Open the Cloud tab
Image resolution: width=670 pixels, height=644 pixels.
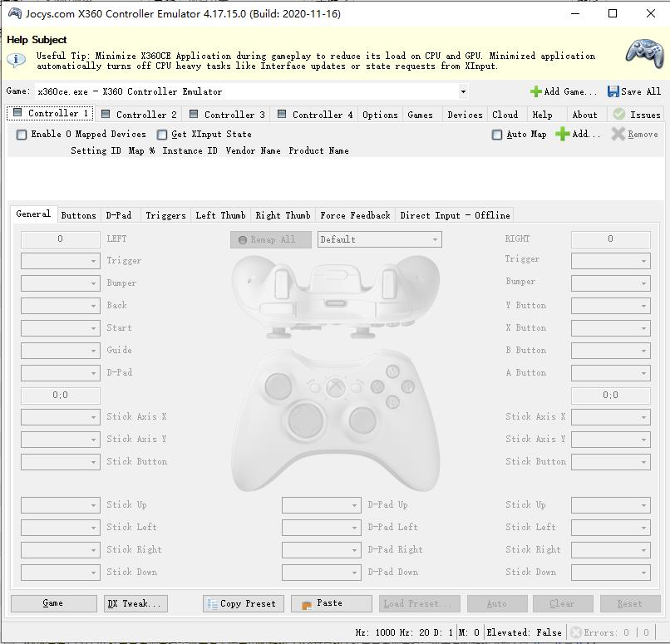[x=505, y=115]
